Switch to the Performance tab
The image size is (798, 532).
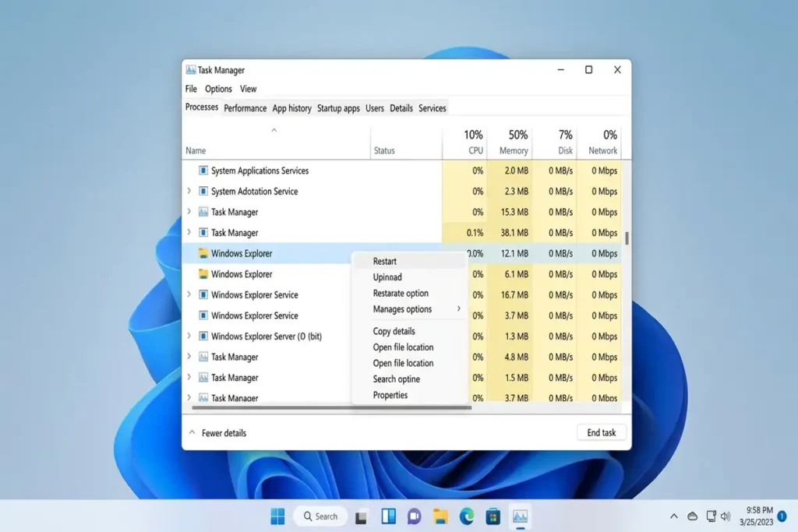tap(245, 108)
